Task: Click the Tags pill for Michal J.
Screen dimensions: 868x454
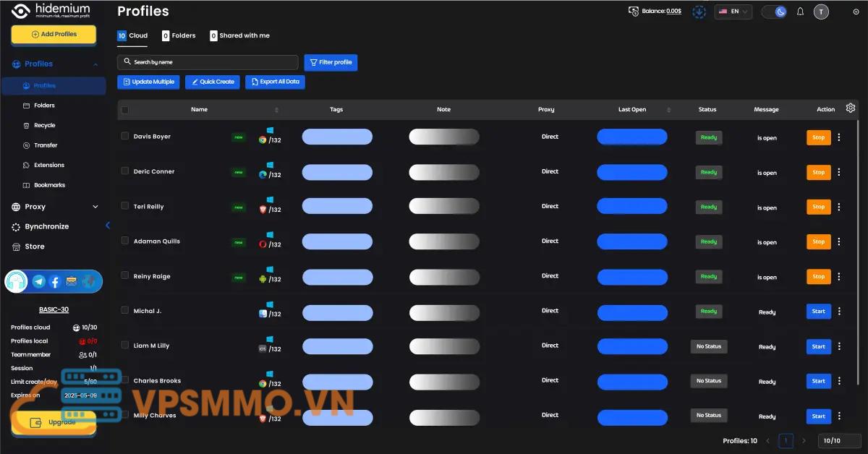Action: click(x=337, y=312)
